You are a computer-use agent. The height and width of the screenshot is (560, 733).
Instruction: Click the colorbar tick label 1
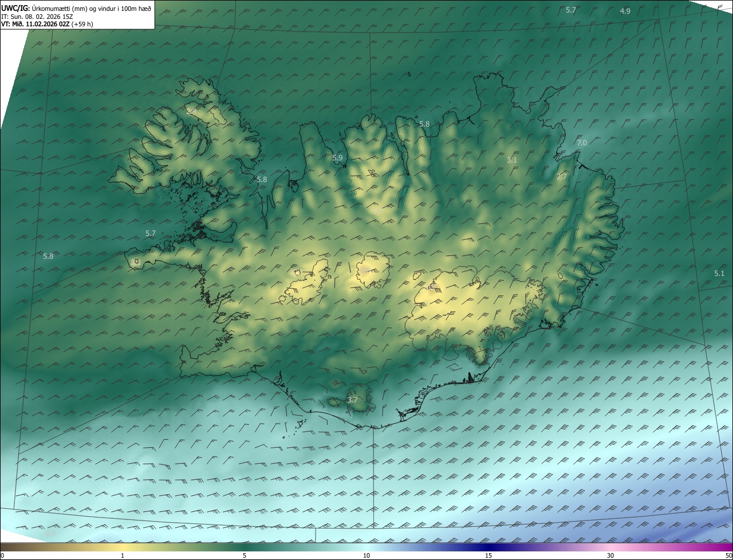click(x=123, y=555)
